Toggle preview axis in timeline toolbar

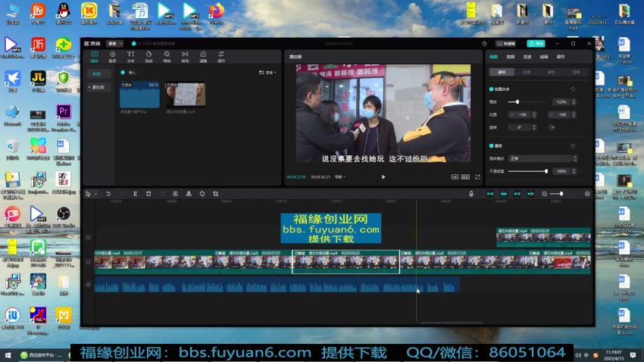click(x=530, y=194)
